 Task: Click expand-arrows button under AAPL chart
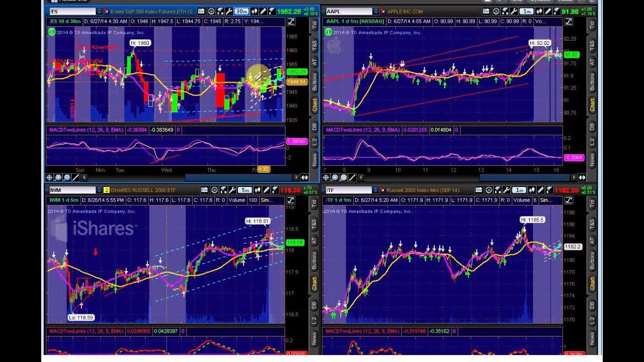(x=582, y=177)
